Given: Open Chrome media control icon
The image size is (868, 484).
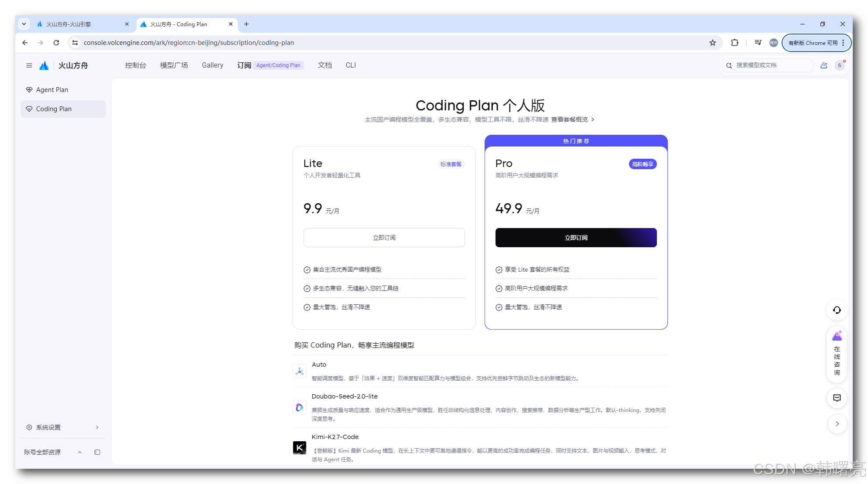Looking at the screenshot, I should [758, 43].
